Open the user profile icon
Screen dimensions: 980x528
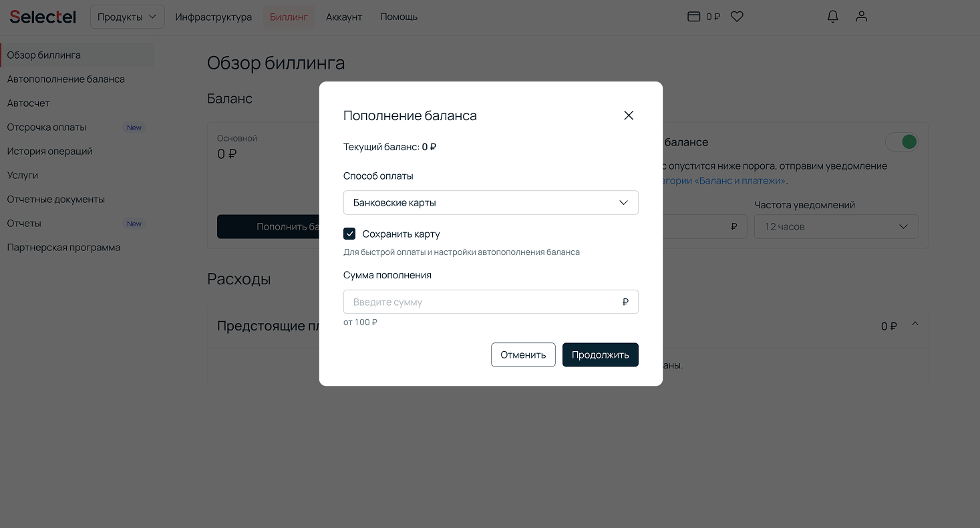(x=862, y=17)
